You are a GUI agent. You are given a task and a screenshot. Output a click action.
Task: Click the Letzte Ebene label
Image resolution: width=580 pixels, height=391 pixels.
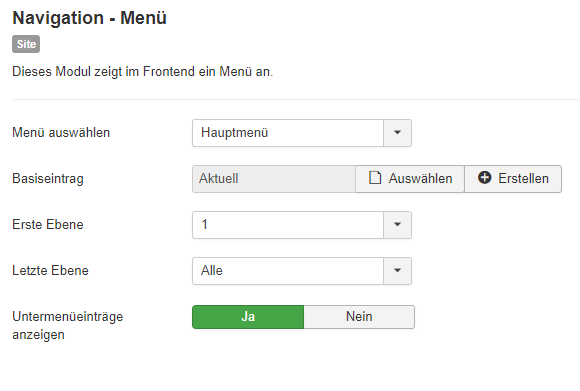click(x=50, y=270)
